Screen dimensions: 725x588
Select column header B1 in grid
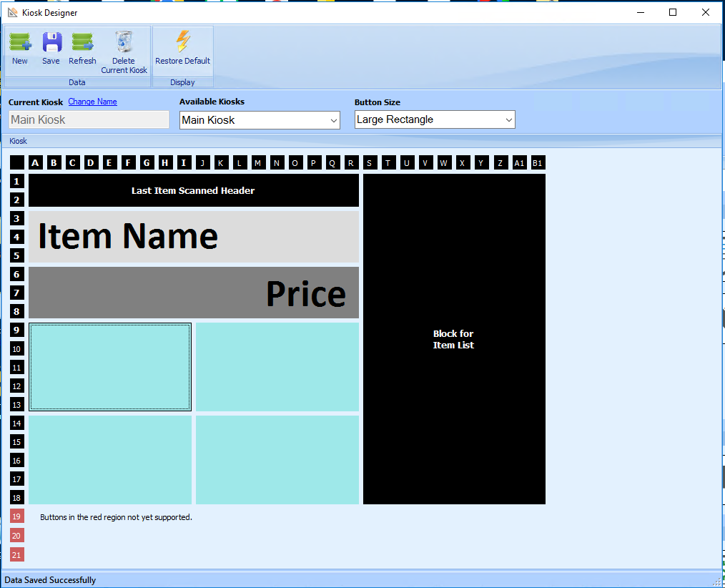coord(537,162)
